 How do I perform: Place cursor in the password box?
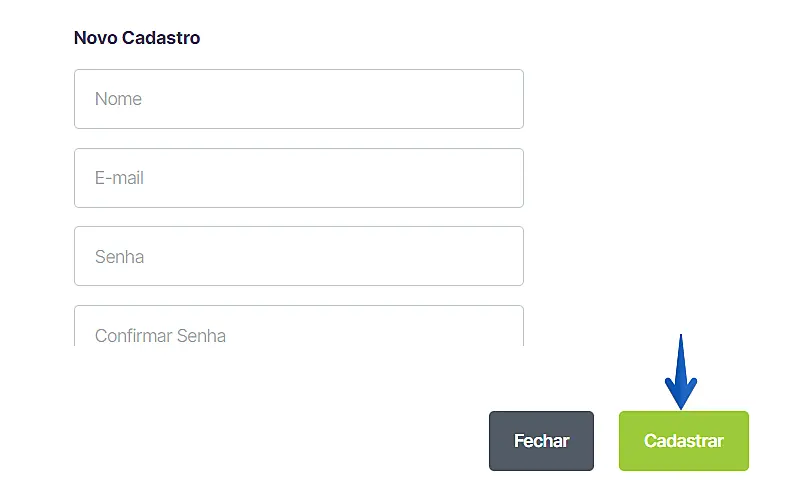(x=298, y=256)
